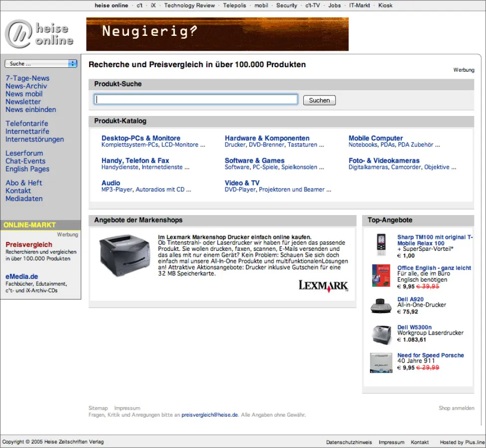Open Sharp TM100 offer link
The image size is (486, 448).
click(435, 240)
